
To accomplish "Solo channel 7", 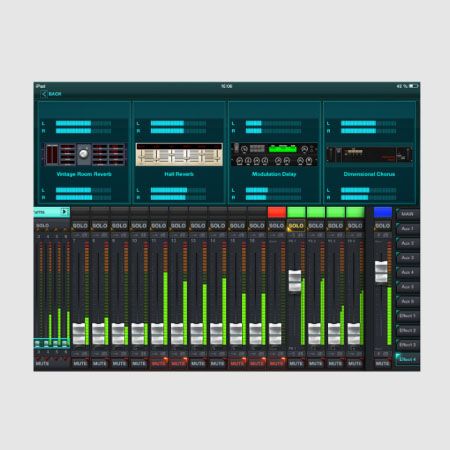I will pyautogui.click(x=80, y=226).
